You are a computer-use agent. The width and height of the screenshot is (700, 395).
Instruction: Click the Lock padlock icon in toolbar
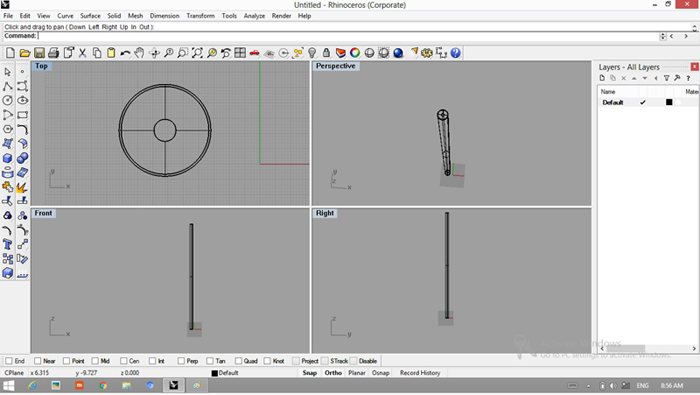click(326, 53)
